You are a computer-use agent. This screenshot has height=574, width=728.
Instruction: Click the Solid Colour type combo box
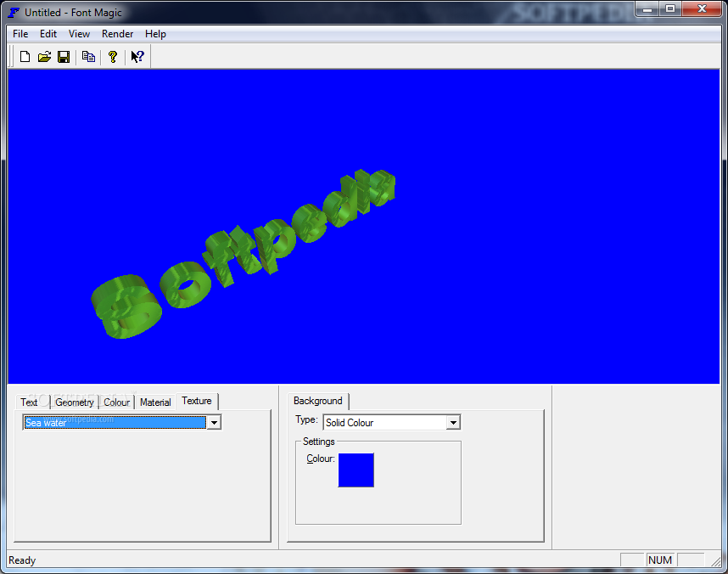click(392, 423)
